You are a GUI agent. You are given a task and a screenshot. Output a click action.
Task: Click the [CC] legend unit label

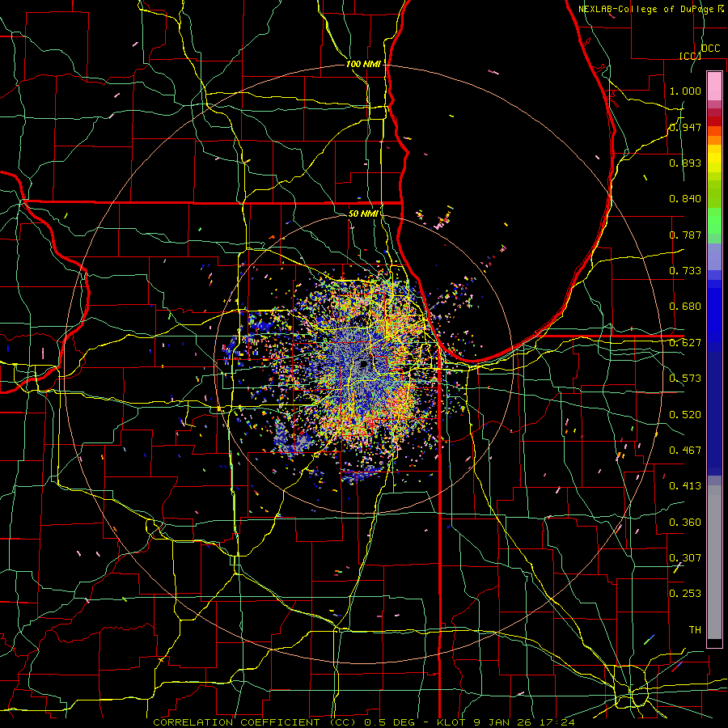690,56
